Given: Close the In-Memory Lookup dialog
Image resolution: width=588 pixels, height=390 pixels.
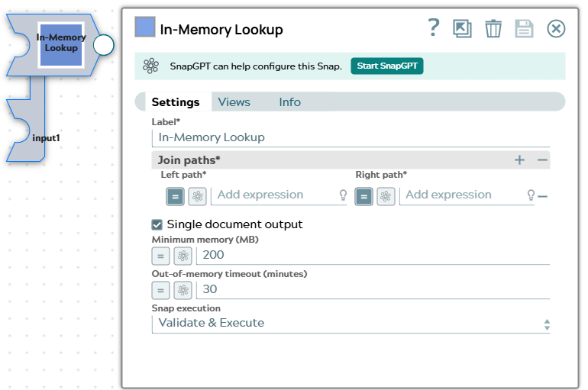Looking at the screenshot, I should click(x=556, y=28).
